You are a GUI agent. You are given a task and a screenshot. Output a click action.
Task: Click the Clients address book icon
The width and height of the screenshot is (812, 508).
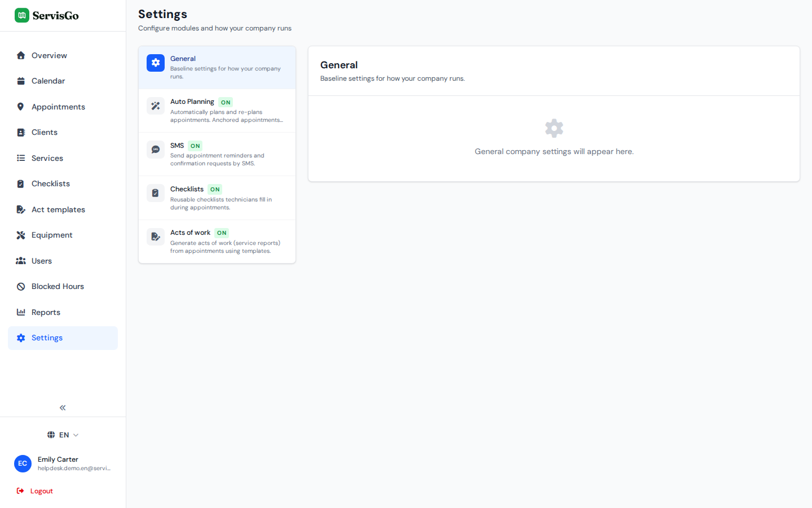coord(21,132)
